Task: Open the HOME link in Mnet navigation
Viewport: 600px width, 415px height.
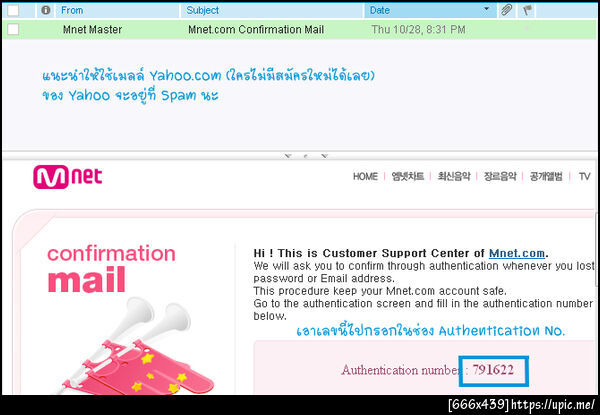Action: coord(365,176)
